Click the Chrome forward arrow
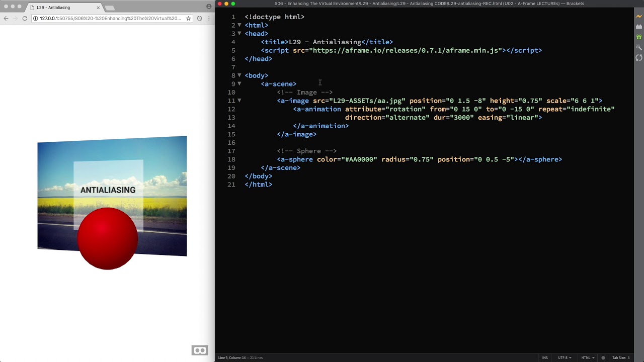This screenshot has width=644, height=362. coord(15,19)
